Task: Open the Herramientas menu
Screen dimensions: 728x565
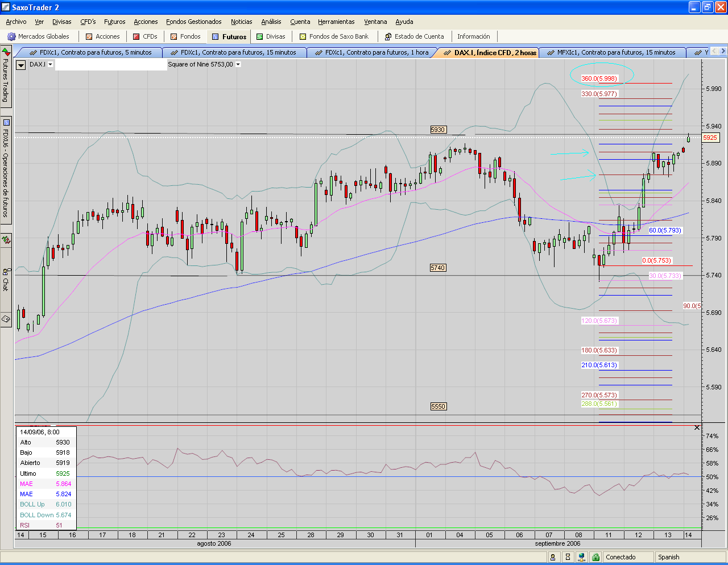Action: click(336, 22)
